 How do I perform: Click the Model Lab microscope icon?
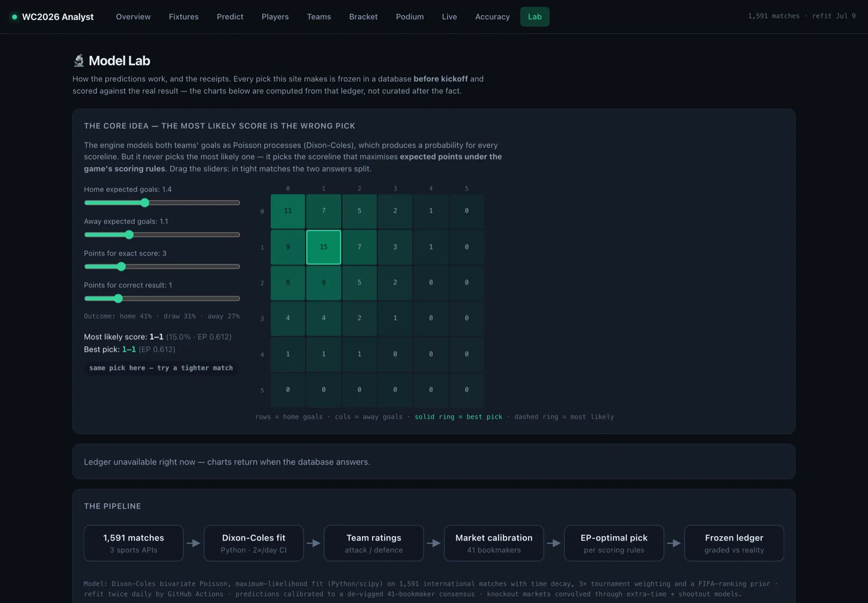pos(79,61)
